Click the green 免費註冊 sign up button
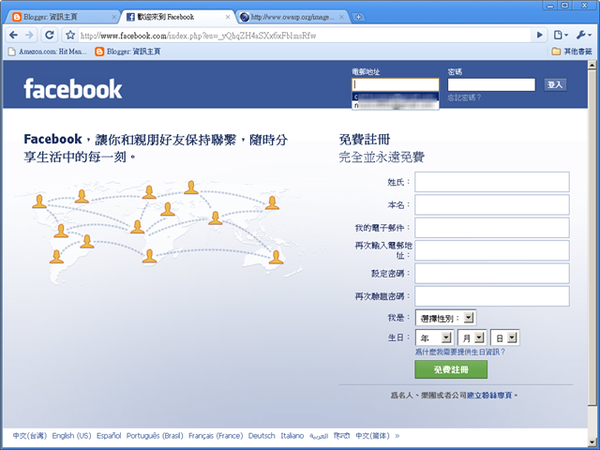This screenshot has height=450, width=600. coord(451,369)
